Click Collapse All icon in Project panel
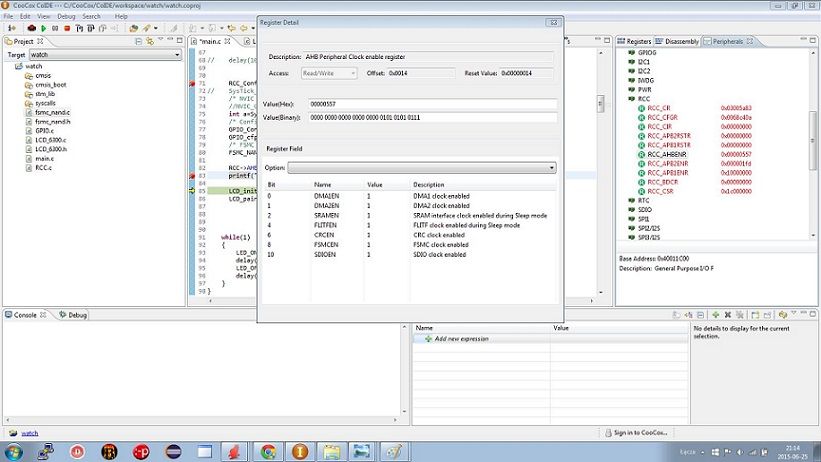Viewport: 821px width, 462px height. tap(138, 41)
